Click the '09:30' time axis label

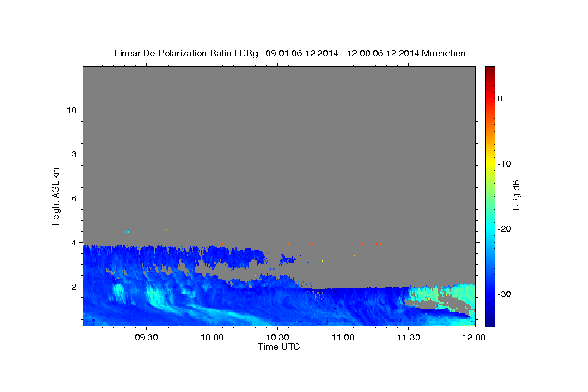[147, 338]
